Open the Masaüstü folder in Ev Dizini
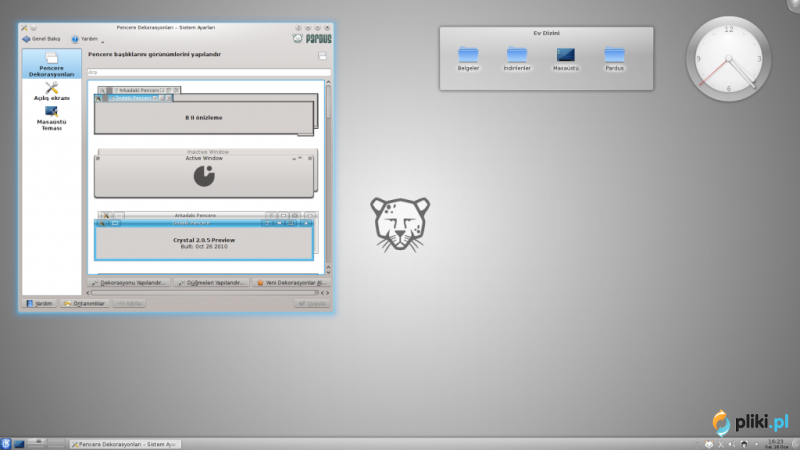The height and width of the screenshot is (450, 800). click(566, 59)
